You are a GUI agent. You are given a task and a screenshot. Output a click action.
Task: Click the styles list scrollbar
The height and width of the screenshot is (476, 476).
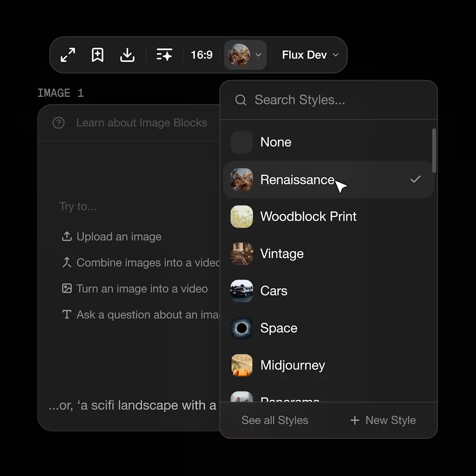pos(434,151)
